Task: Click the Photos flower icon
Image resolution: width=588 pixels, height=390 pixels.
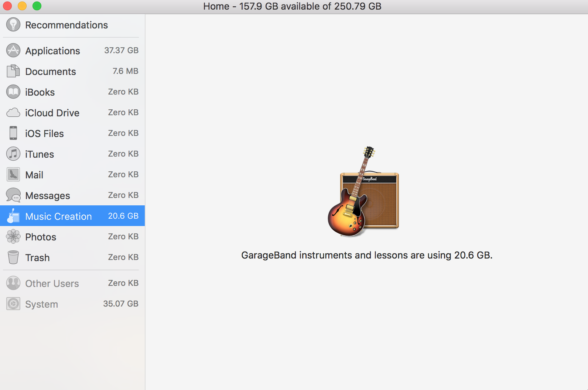Action: [x=13, y=237]
